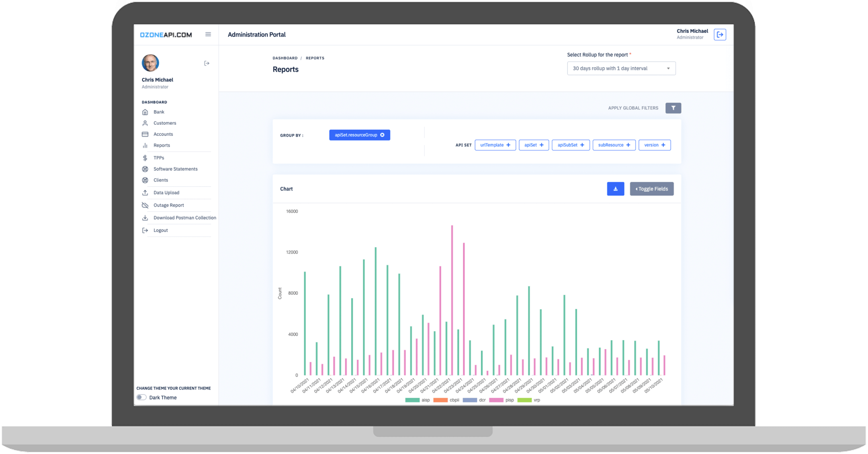Open the global filters funnel icon

[673, 108]
